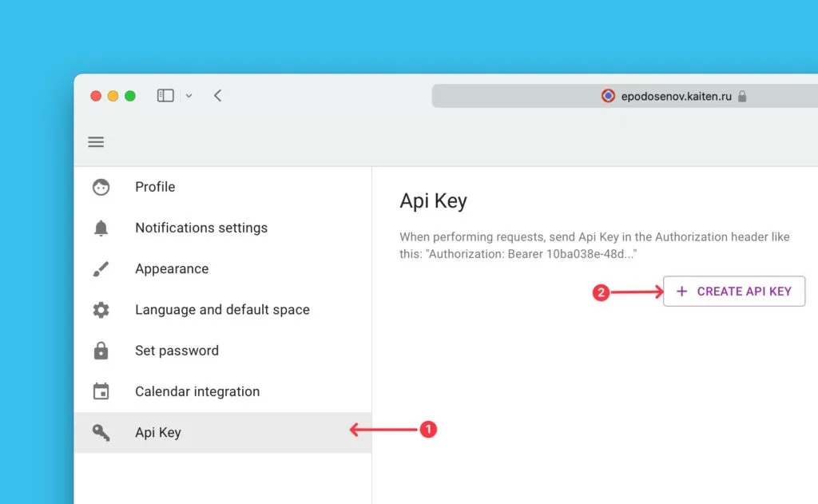Close the browser window with red button
Viewport: 818px width, 504px height.
point(96,96)
